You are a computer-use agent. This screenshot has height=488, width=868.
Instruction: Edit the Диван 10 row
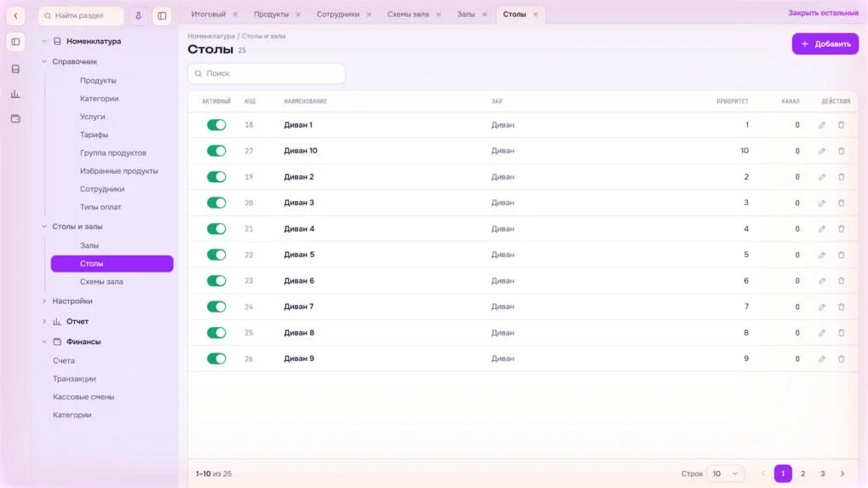[x=822, y=151]
